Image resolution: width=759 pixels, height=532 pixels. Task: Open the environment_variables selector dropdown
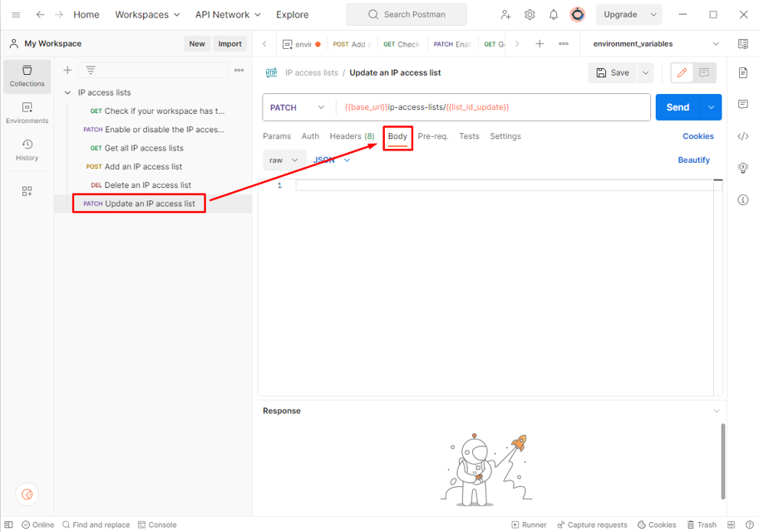point(655,44)
